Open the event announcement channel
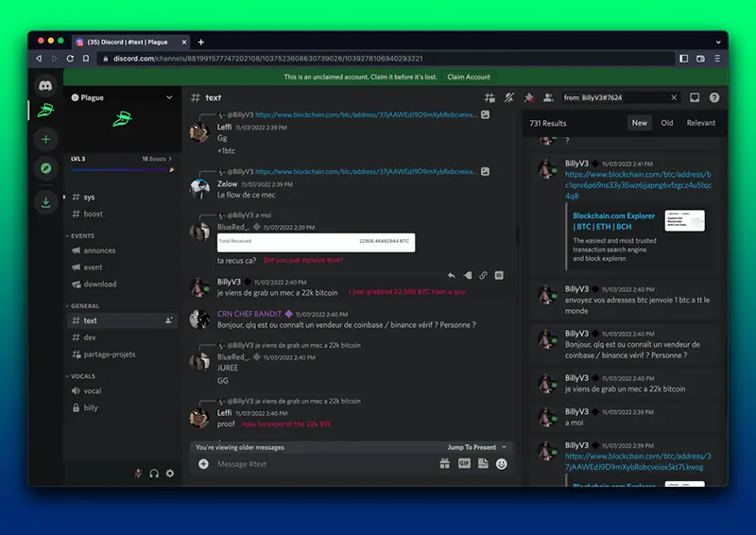The height and width of the screenshot is (535, 756). 122,267
